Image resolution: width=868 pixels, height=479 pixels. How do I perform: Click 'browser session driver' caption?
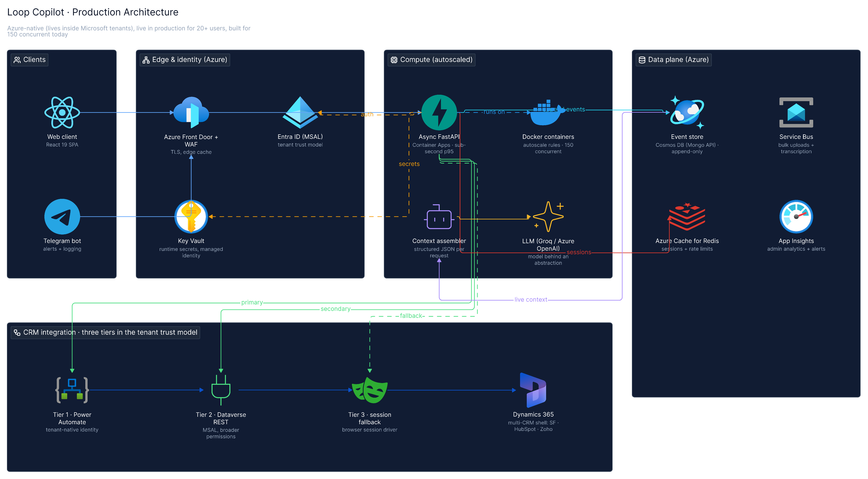pyautogui.click(x=370, y=430)
